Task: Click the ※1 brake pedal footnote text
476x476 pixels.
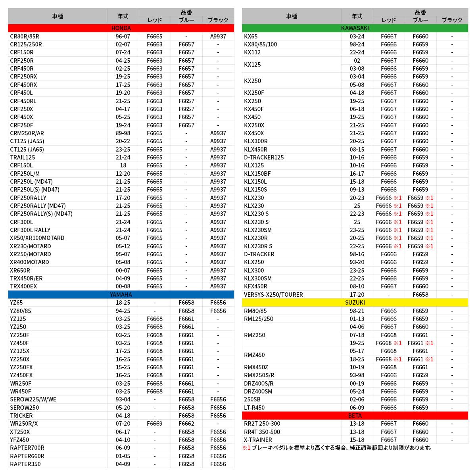Action: coord(337,448)
